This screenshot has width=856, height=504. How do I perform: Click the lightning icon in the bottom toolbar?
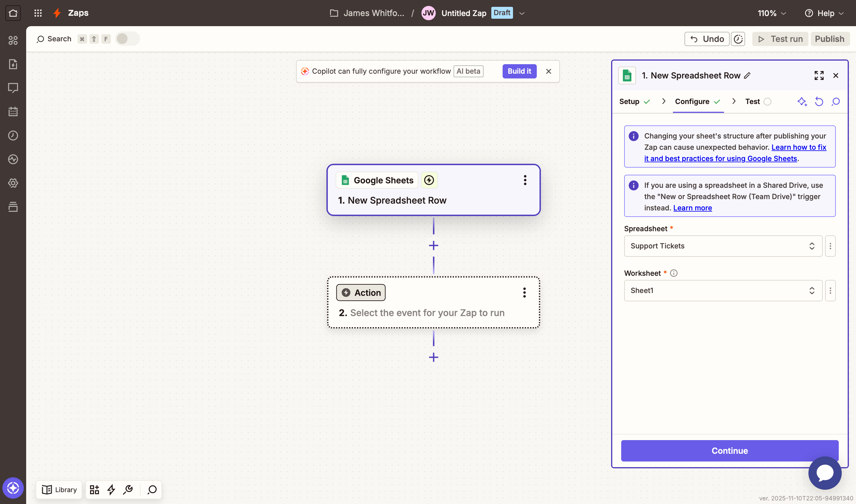111,489
